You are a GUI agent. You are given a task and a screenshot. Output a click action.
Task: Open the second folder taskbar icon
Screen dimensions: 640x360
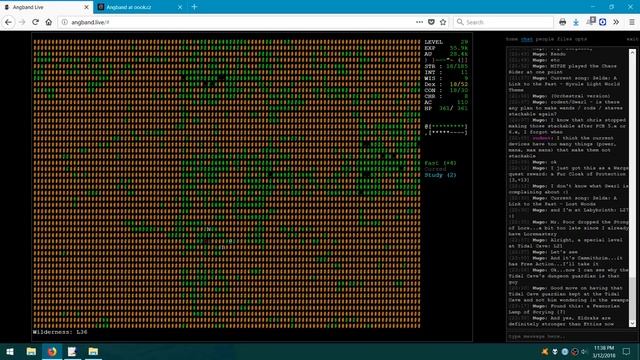[93, 351]
